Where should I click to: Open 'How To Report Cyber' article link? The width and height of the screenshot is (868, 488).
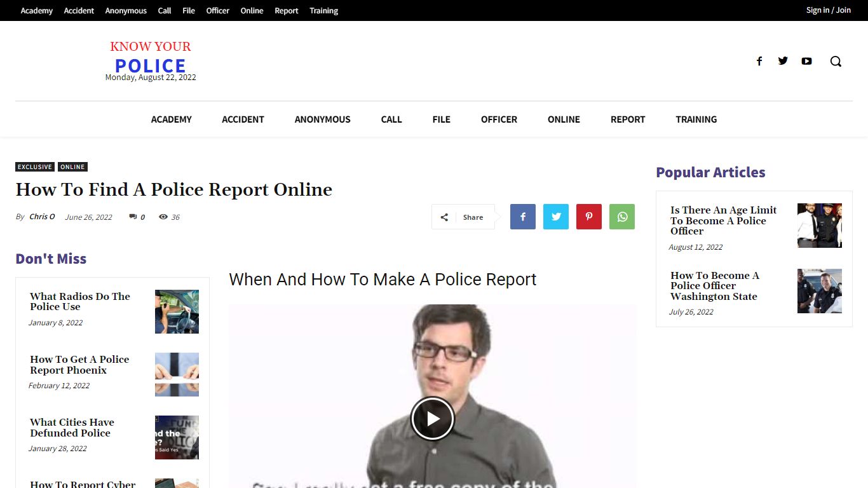pos(83,484)
